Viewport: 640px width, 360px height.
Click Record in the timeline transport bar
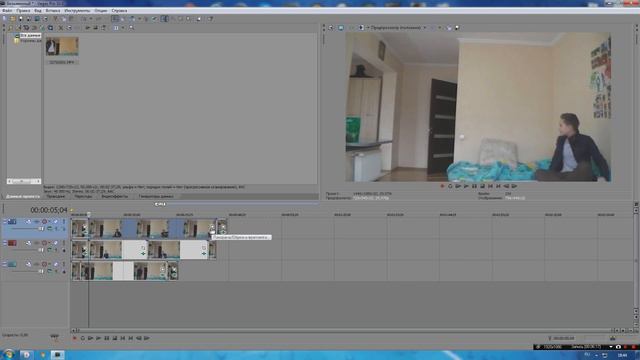point(74,338)
